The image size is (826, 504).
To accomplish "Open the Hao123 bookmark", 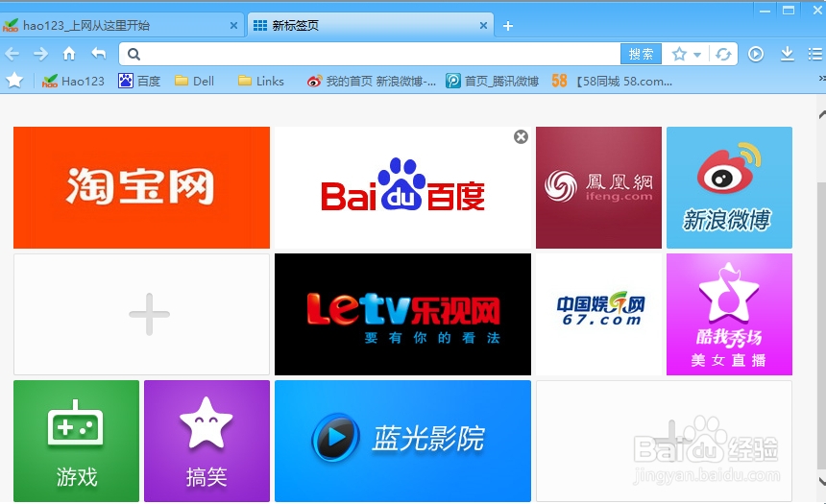I will [x=73, y=81].
